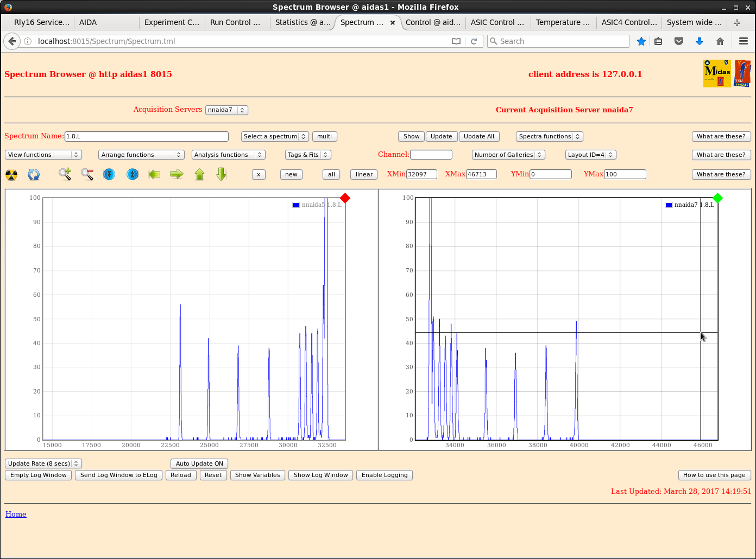Open the Number of Galleries dropdown
Image resolution: width=756 pixels, height=559 pixels.
[508, 155]
